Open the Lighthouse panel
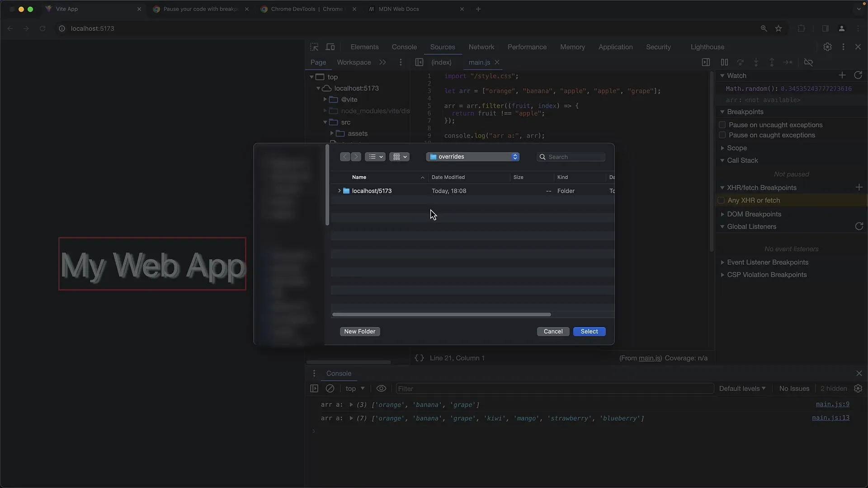Screen dimensions: 868x488 click(x=707, y=47)
